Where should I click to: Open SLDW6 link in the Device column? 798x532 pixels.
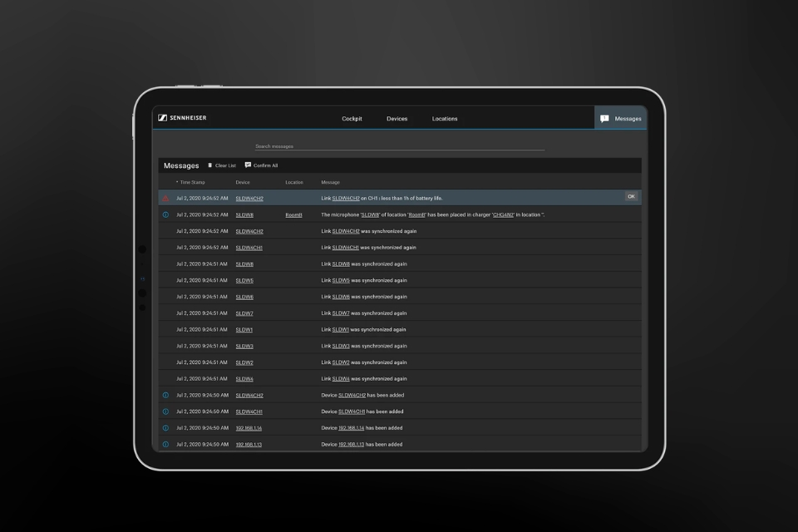click(244, 297)
